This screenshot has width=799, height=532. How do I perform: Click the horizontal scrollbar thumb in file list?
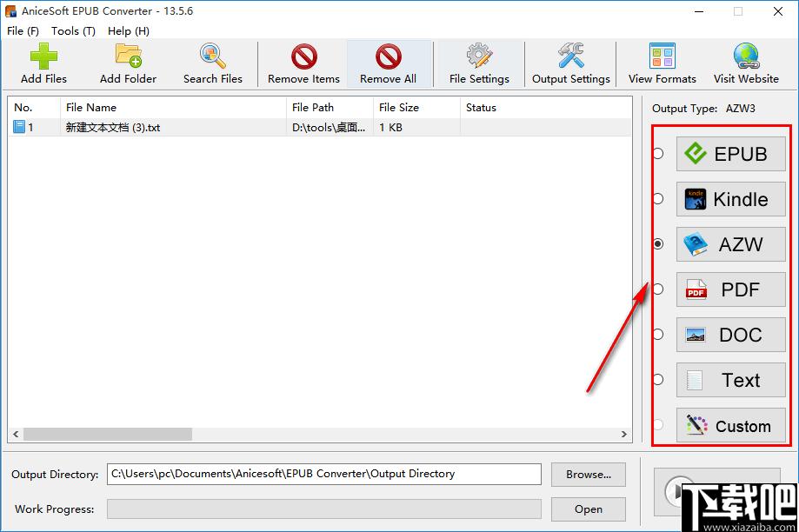pyautogui.click(x=108, y=434)
